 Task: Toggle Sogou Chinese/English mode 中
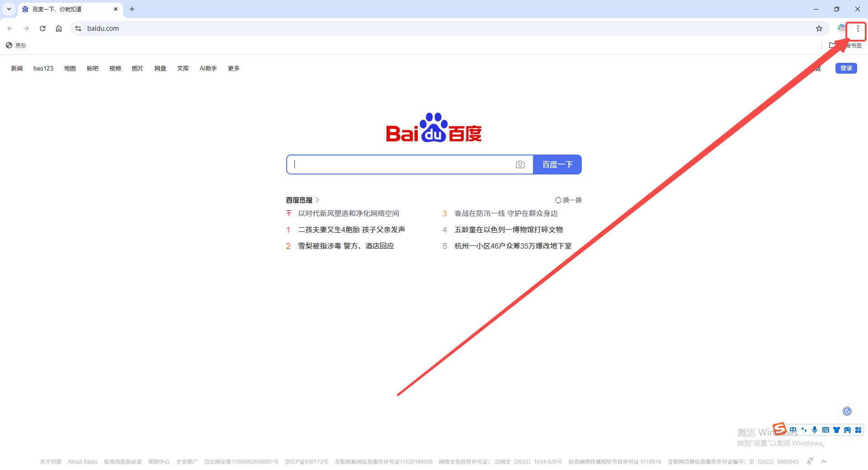793,430
